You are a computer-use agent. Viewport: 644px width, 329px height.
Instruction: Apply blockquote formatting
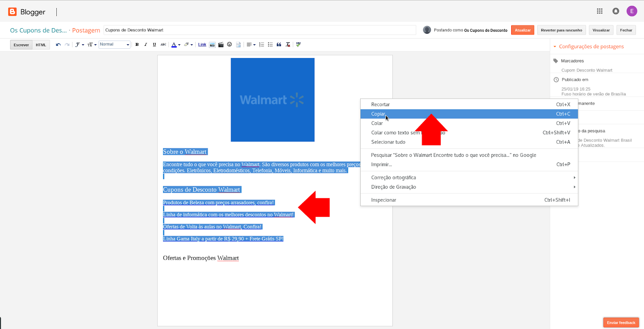279,45
